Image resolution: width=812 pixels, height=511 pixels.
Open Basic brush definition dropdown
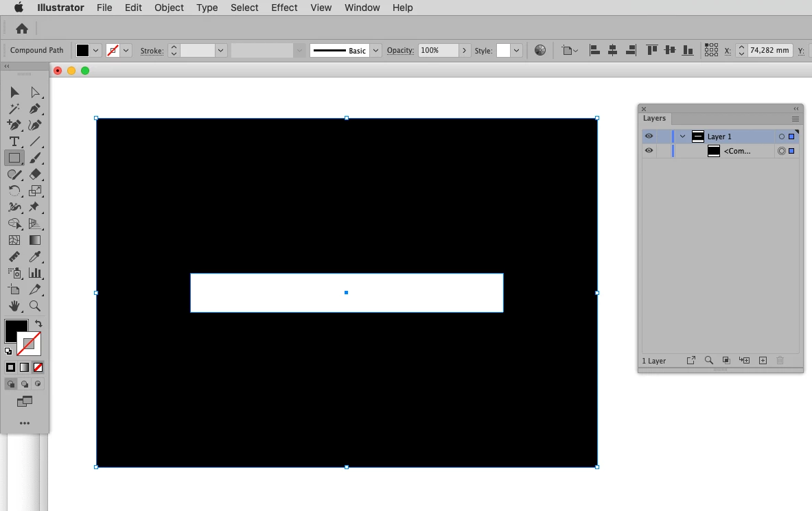tap(376, 50)
